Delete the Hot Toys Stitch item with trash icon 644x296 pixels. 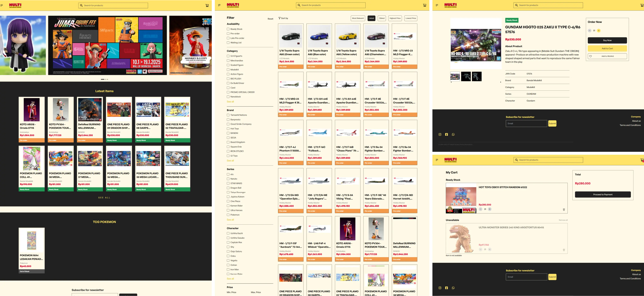coord(564,210)
